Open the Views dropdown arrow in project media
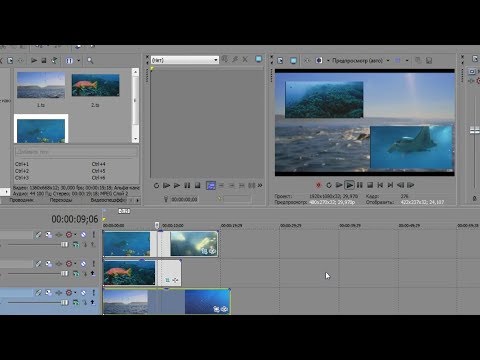480x360 pixels. [x=79, y=61]
